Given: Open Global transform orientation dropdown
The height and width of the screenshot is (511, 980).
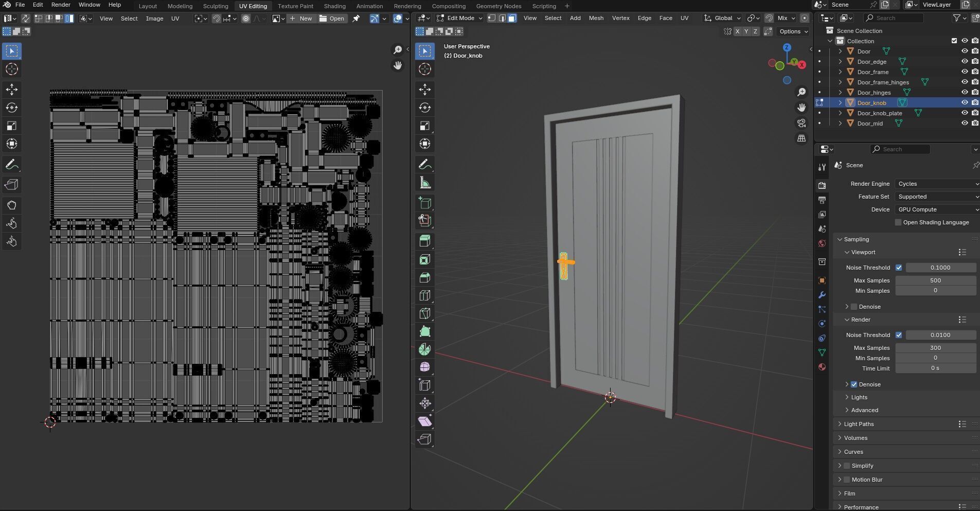Looking at the screenshot, I should pos(722,18).
